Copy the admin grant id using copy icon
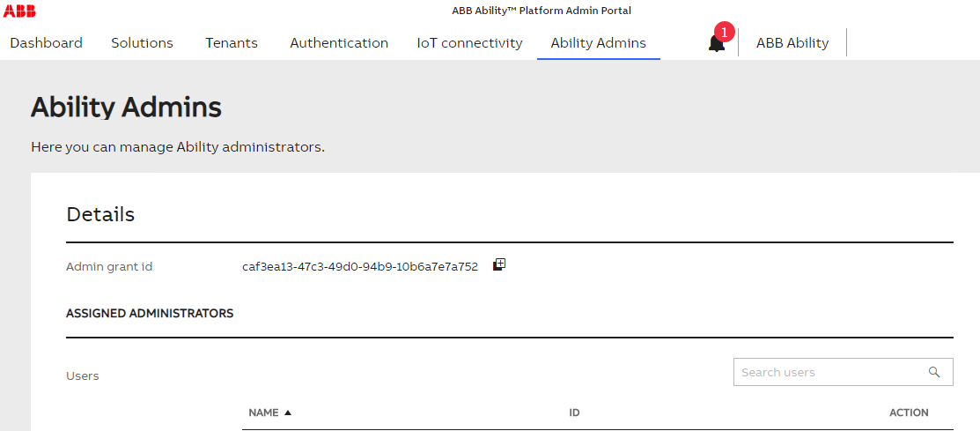The height and width of the screenshot is (431, 980). pos(498,264)
